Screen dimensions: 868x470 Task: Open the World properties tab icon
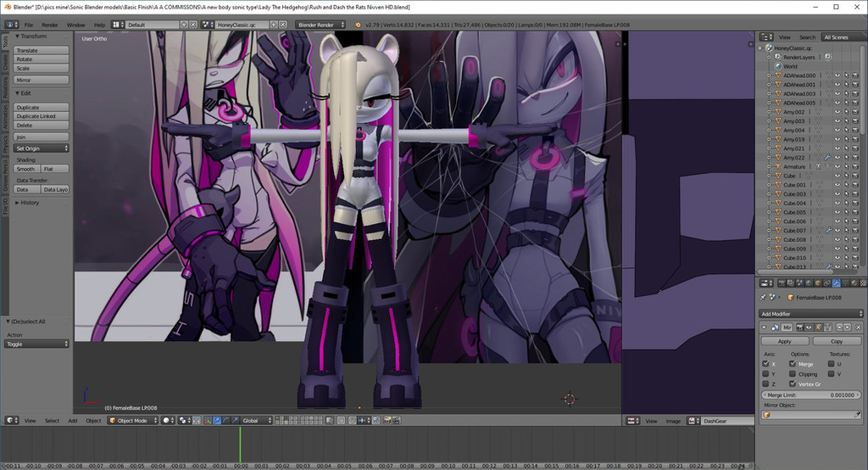pos(809,283)
